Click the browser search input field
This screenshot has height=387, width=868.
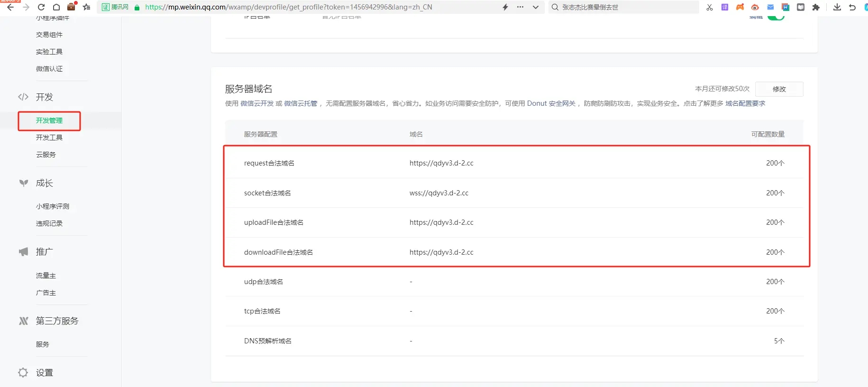(626, 7)
